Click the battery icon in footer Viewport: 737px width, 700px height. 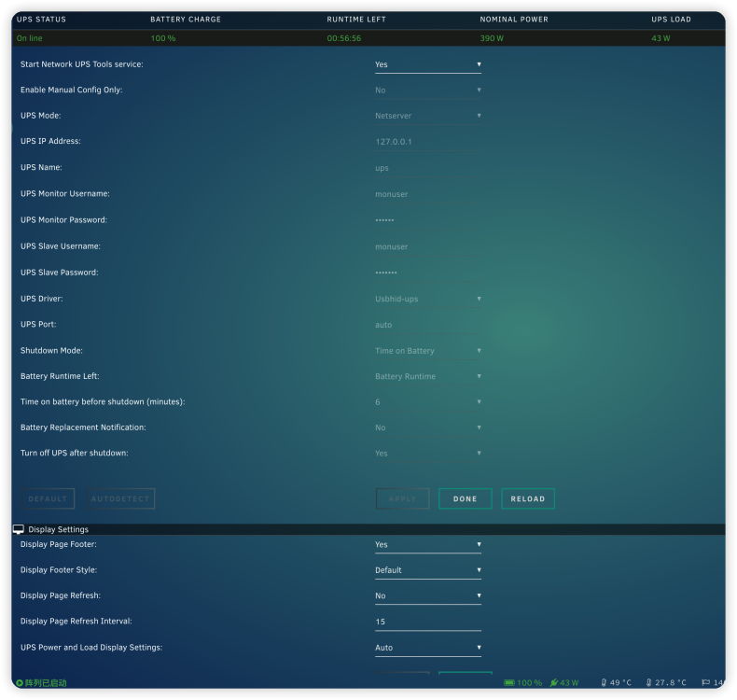coord(509,682)
